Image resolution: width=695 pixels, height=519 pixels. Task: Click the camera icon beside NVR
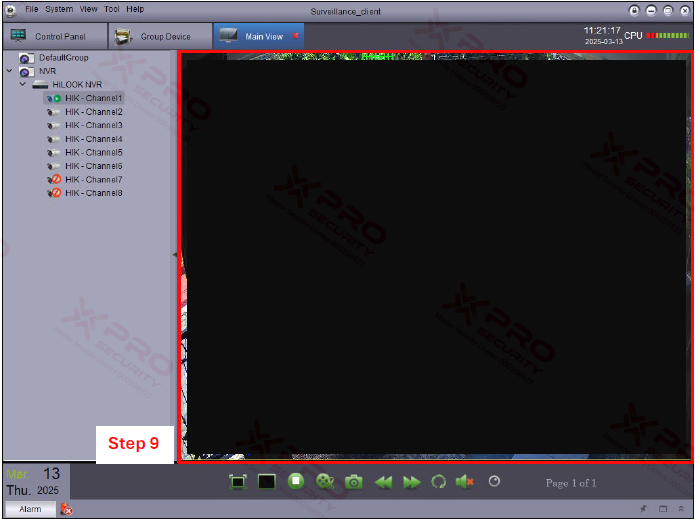[x=26, y=71]
